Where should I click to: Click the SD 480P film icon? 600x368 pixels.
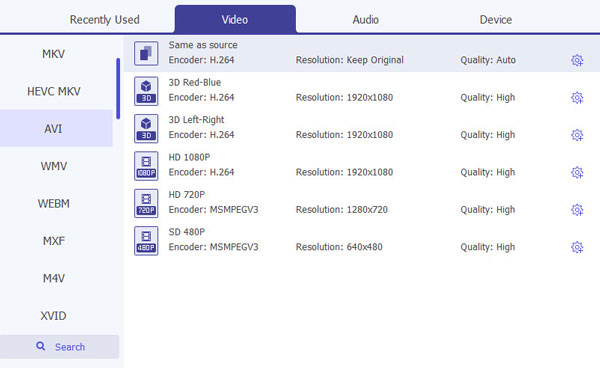146,241
